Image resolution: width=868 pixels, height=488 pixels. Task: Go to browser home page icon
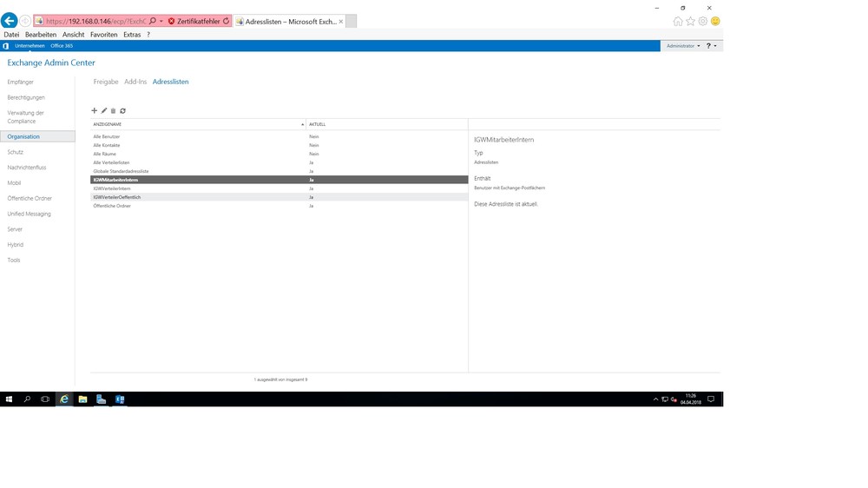[x=678, y=21]
